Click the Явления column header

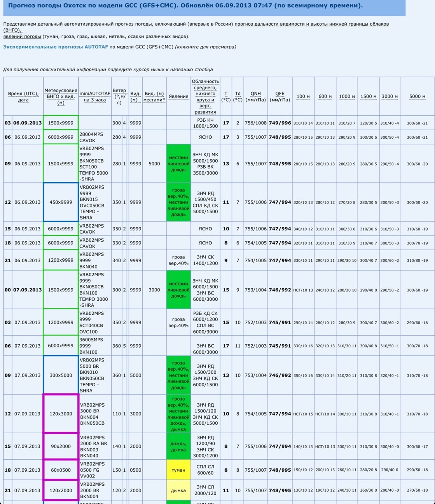[178, 96]
